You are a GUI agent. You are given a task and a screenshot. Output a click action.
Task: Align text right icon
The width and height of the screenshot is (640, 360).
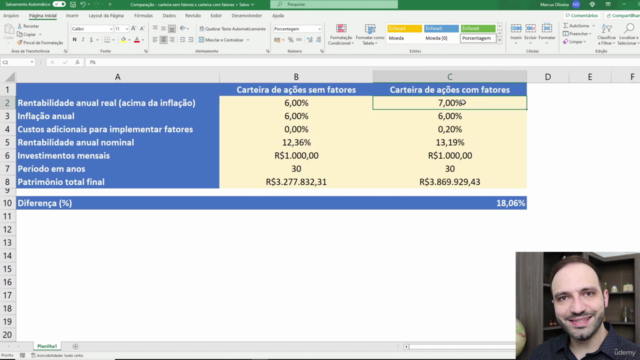[172, 40]
